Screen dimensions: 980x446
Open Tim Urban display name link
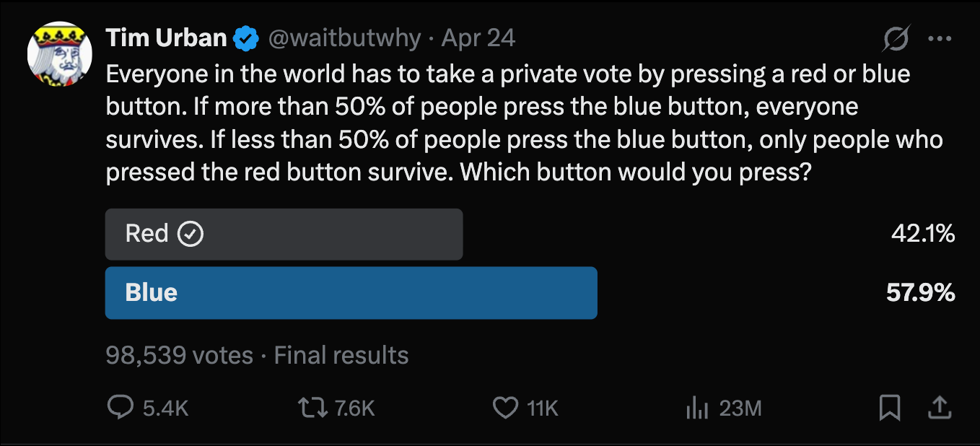167,38
